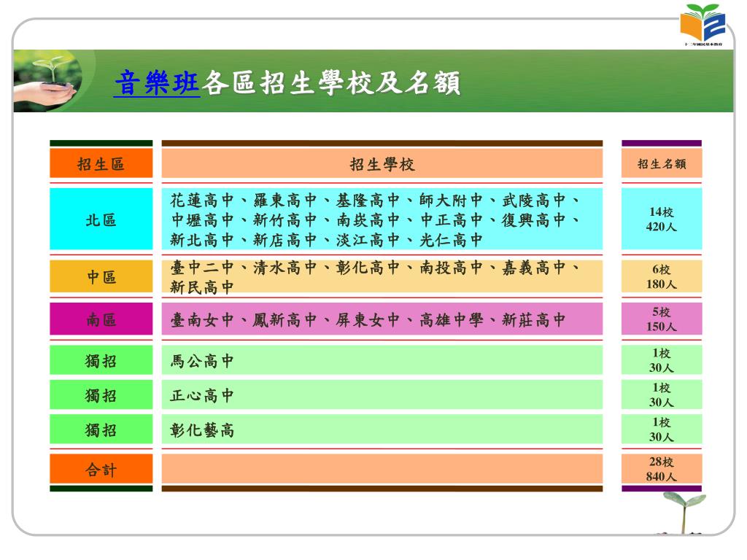This screenshot has width=747, height=560.
Task: Select the 1校 30人 cell in 彰化藝高 row
Action: coord(661,429)
